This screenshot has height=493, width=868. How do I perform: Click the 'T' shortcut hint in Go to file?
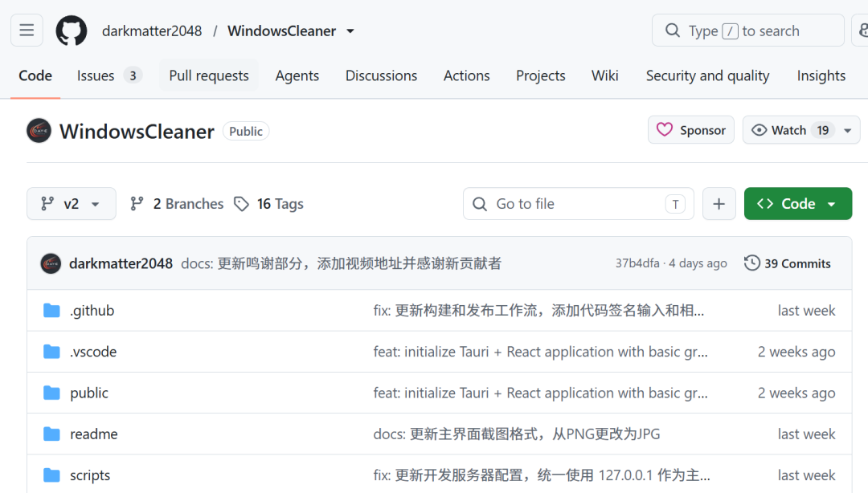(675, 204)
